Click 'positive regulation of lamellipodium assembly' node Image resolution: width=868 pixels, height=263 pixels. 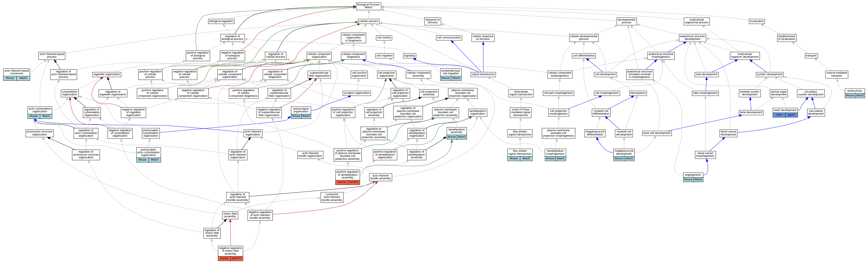tap(347, 177)
